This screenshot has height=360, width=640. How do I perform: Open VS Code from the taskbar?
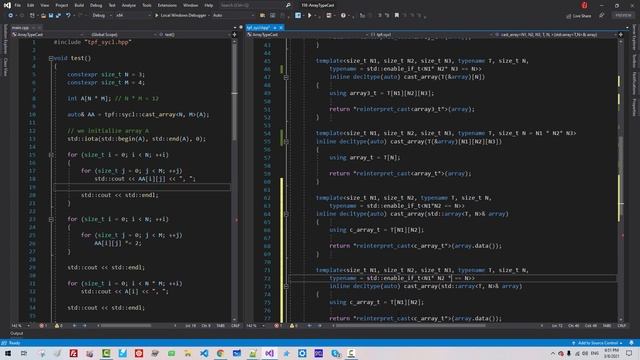[204, 353]
